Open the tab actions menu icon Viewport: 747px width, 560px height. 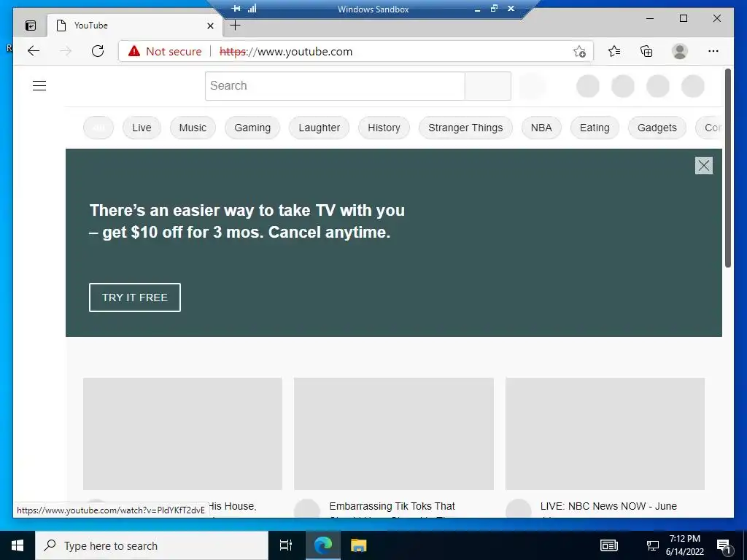click(x=31, y=26)
